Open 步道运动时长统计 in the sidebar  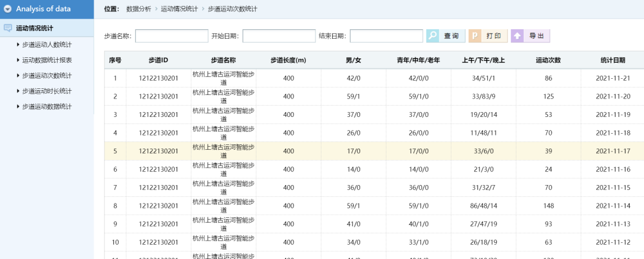coord(47,91)
